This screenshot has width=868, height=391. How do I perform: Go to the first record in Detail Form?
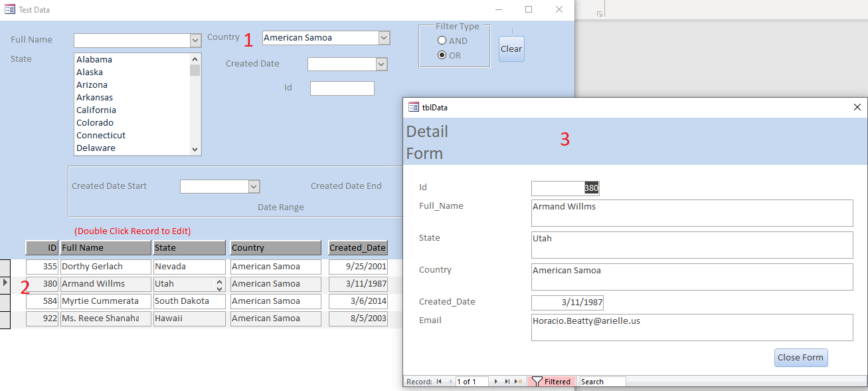[x=438, y=381]
